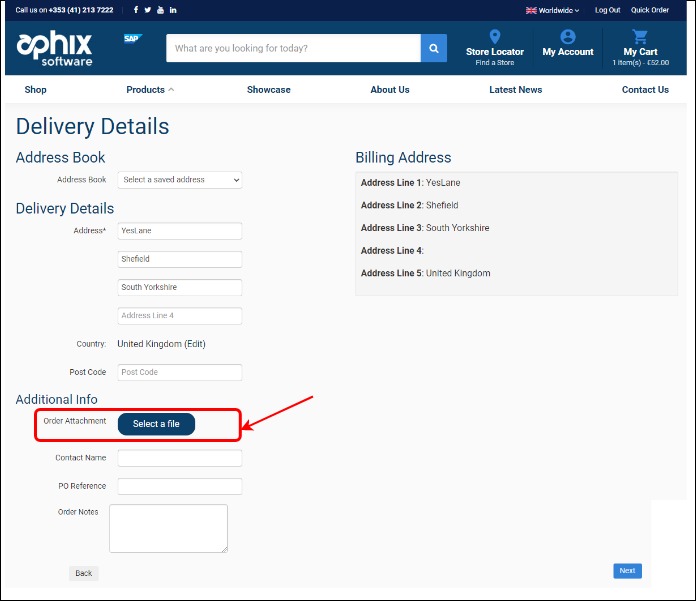696x601 pixels.
Task: Open the Showcase menu item
Action: 269,90
